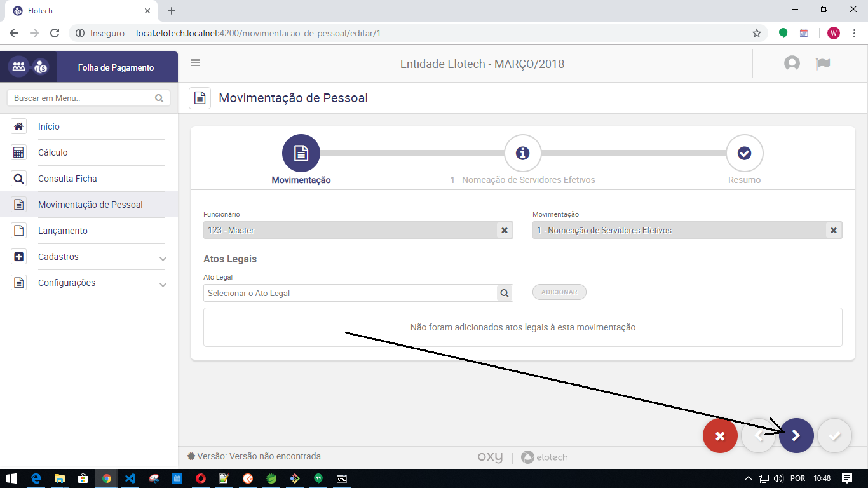This screenshot has height=488, width=868.
Task: Toggle the hamburger menu icon
Action: 196,64
